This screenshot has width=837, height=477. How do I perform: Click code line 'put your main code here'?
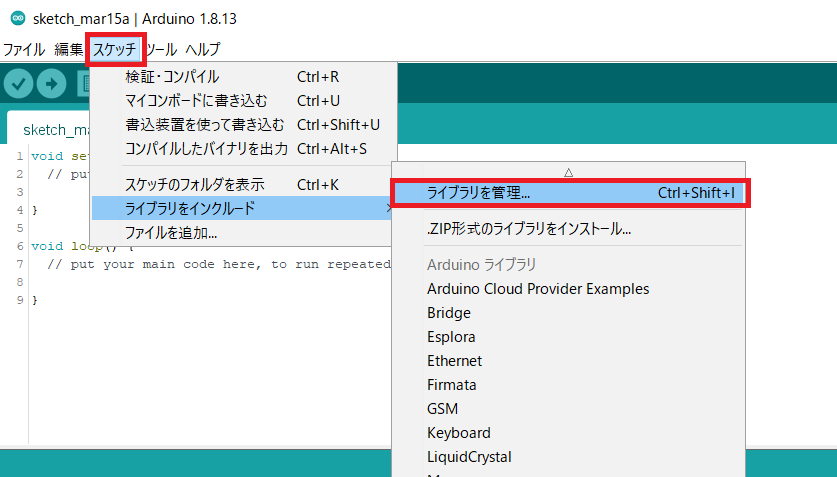coord(219,264)
